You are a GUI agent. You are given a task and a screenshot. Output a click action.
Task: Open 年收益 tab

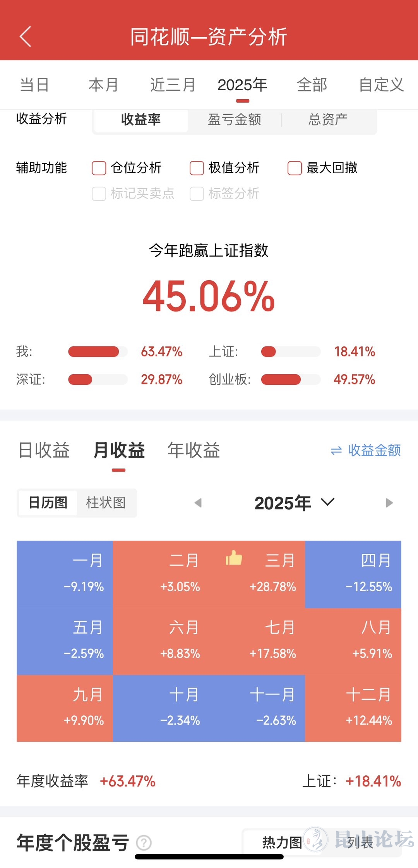(x=194, y=450)
